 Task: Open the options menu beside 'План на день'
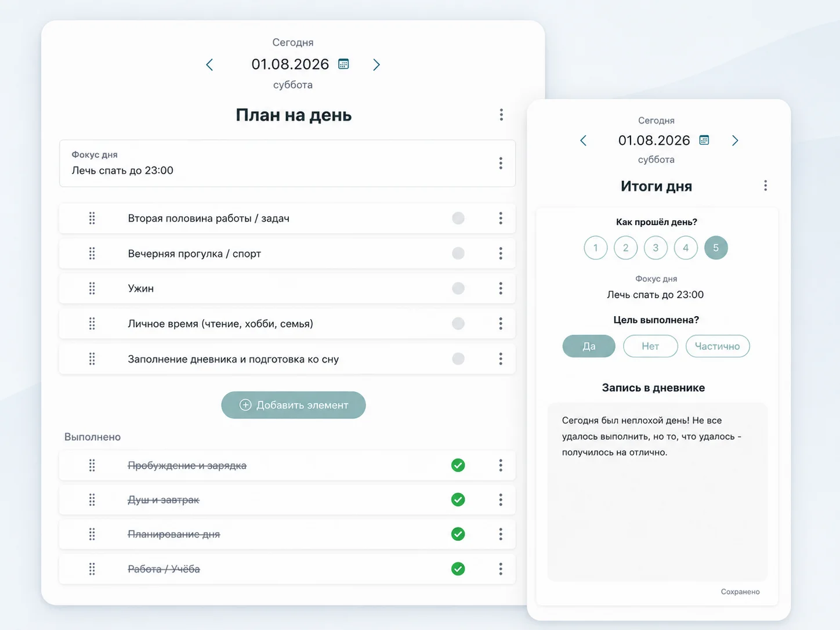(x=501, y=115)
